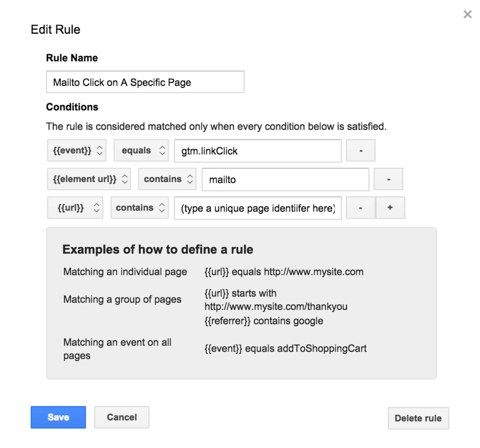Click the Examples of how to define a rule heading
Screen dimensions: 480x448
158,249
